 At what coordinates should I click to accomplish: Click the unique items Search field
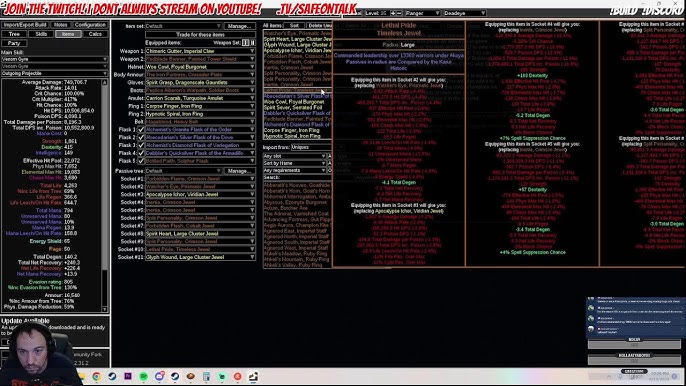tap(297, 177)
